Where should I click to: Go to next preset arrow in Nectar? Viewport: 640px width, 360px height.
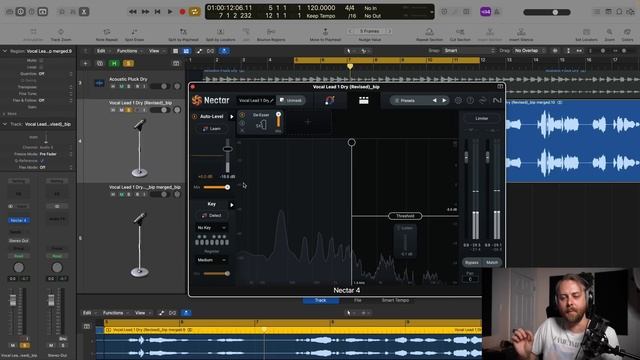pyautogui.click(x=444, y=100)
